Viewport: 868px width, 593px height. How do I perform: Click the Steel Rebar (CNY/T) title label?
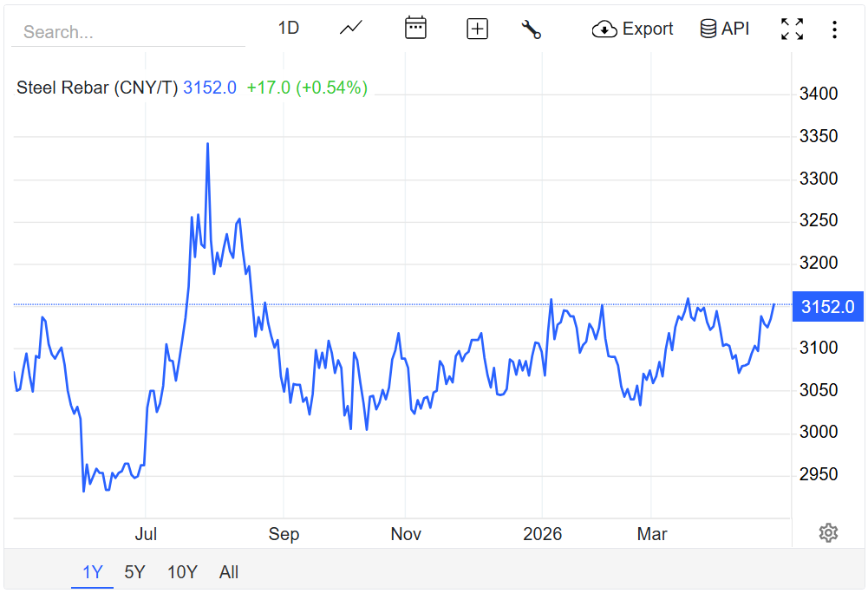click(x=97, y=88)
